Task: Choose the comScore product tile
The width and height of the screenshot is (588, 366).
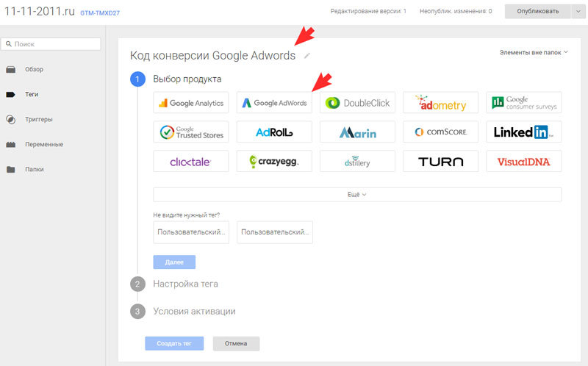Action: pyautogui.click(x=440, y=132)
